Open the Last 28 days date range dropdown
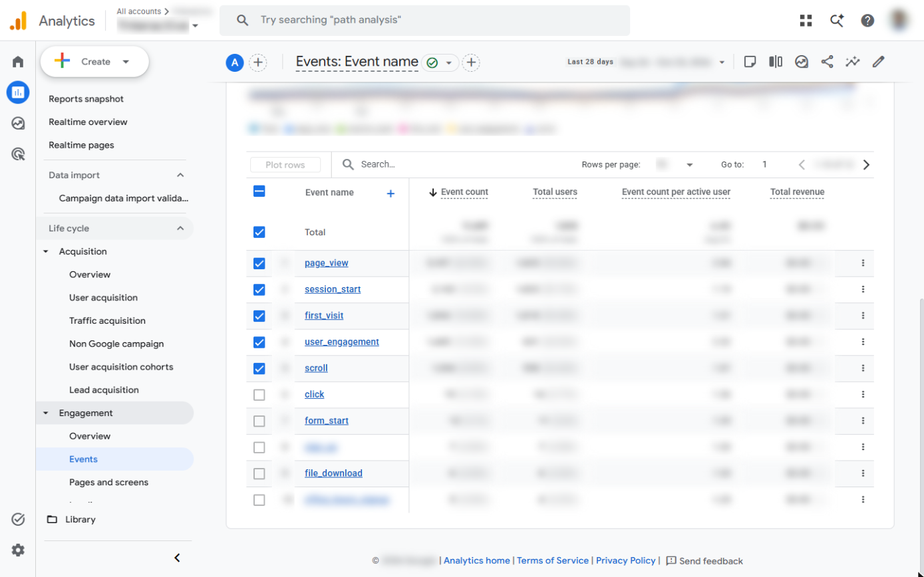 point(646,62)
